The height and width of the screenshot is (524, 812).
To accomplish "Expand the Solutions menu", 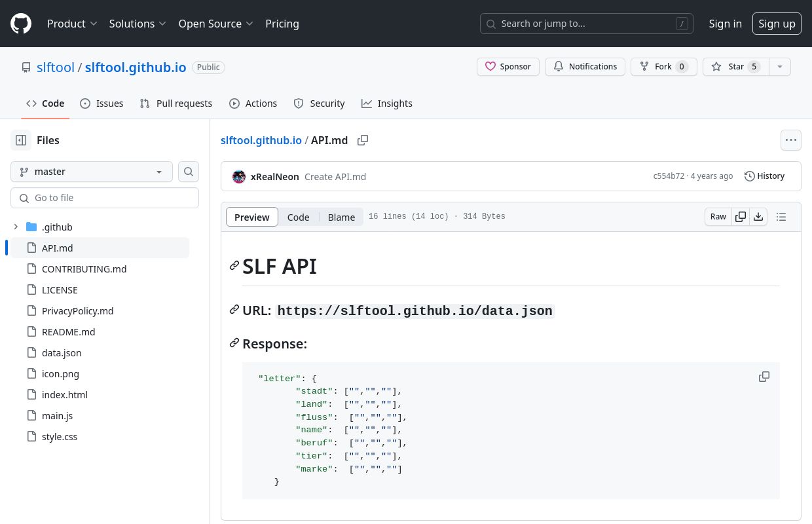I will [138, 24].
